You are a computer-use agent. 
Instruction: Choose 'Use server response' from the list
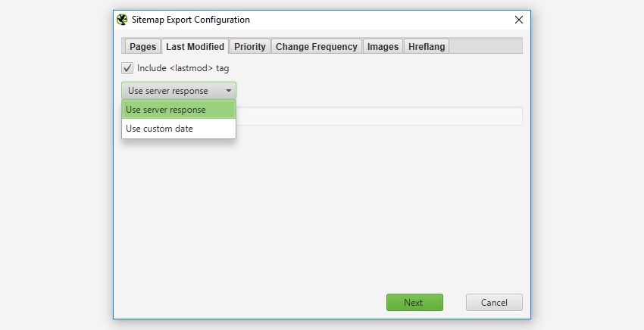pos(179,110)
